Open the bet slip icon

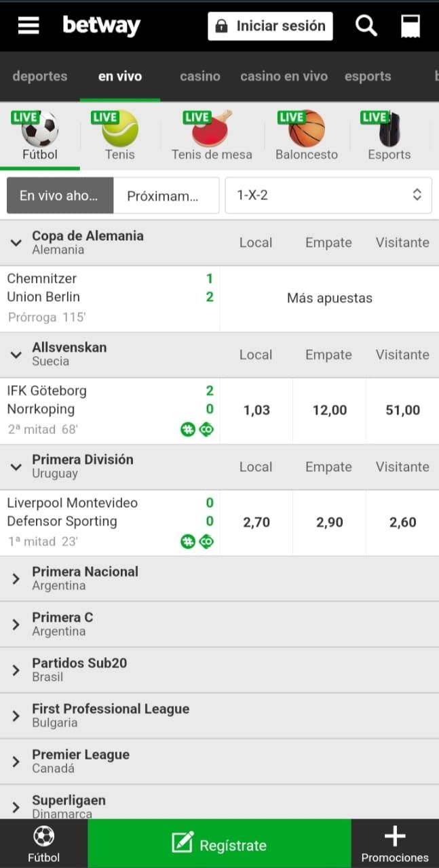(x=411, y=26)
